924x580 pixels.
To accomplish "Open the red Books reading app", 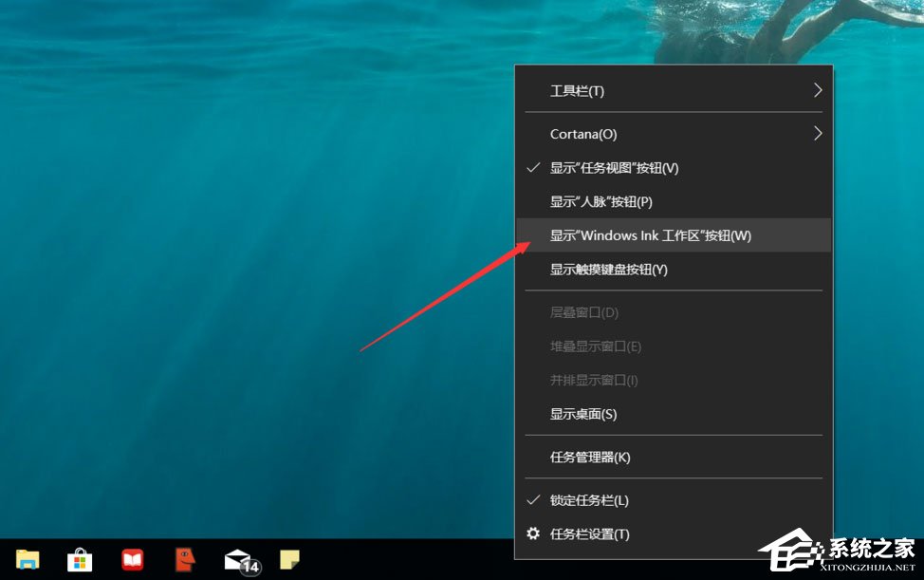I will (132, 560).
